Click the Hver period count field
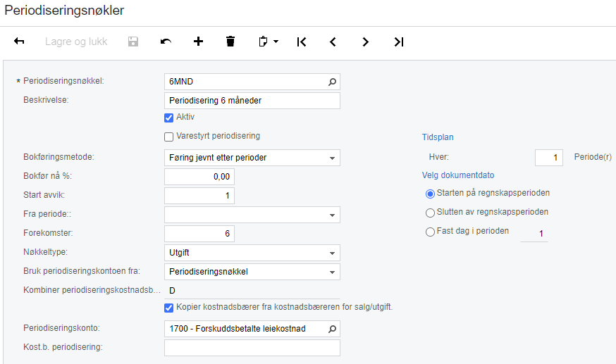 coord(549,158)
